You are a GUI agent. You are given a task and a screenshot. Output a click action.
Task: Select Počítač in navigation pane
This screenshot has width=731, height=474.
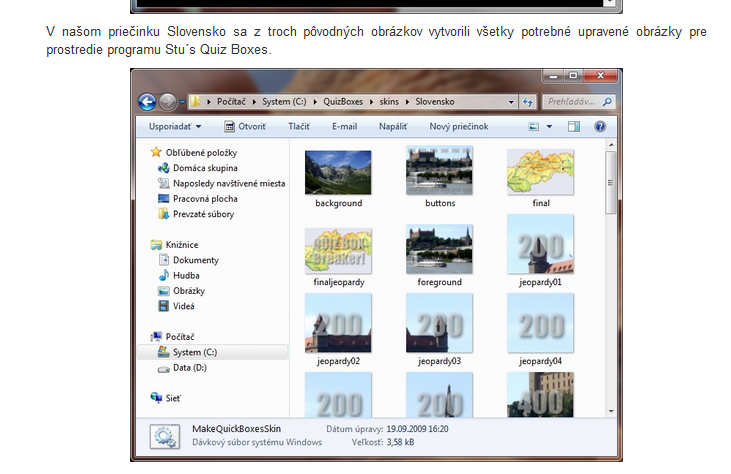click(x=172, y=337)
